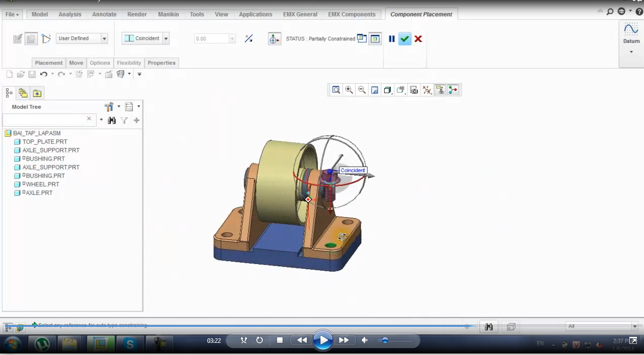Click the datum display filters icon
Viewport: 644px width, 355px height.
[426, 90]
